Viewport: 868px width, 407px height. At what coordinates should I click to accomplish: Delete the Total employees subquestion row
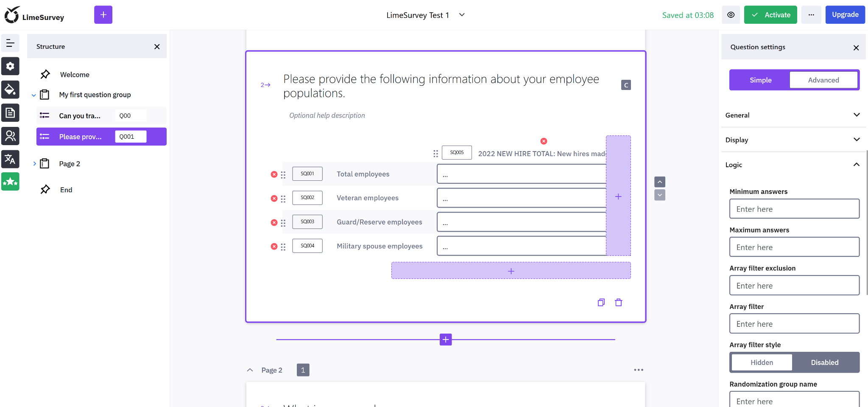[274, 174]
